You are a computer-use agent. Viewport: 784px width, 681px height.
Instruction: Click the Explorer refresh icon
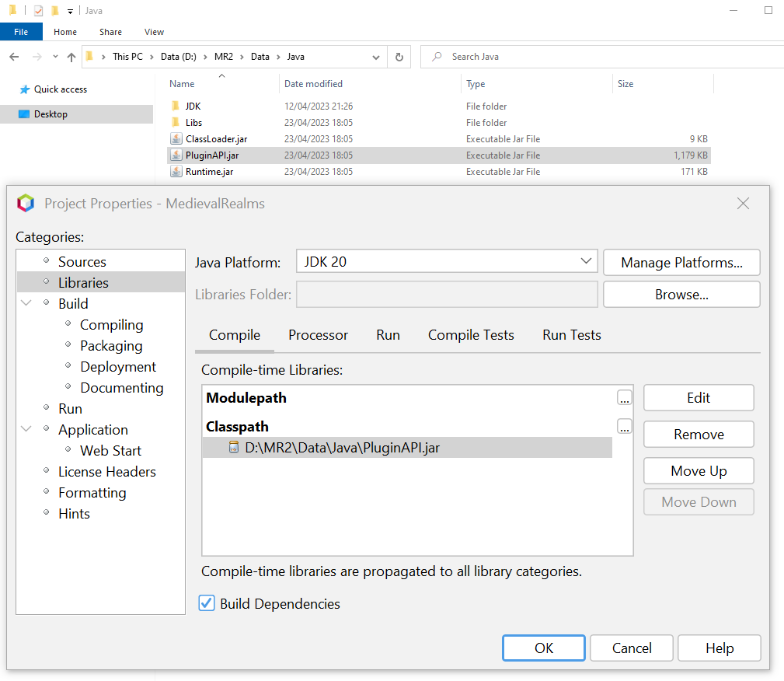click(x=399, y=57)
